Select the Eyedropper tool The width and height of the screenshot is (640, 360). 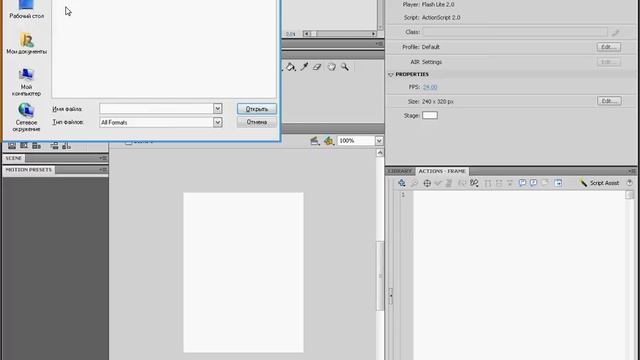click(304, 67)
